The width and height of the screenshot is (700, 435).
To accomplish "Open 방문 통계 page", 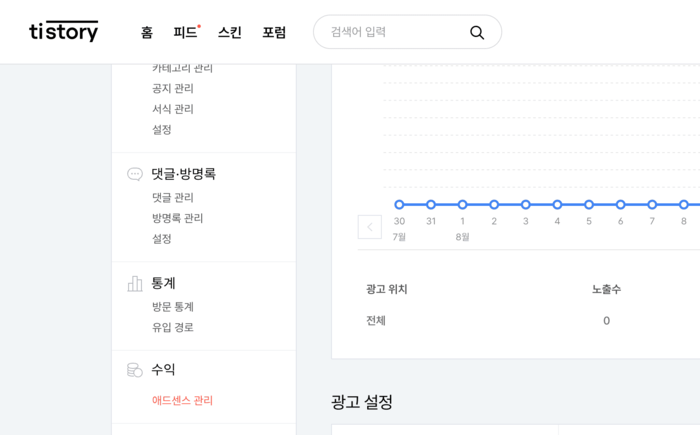I will click(173, 307).
